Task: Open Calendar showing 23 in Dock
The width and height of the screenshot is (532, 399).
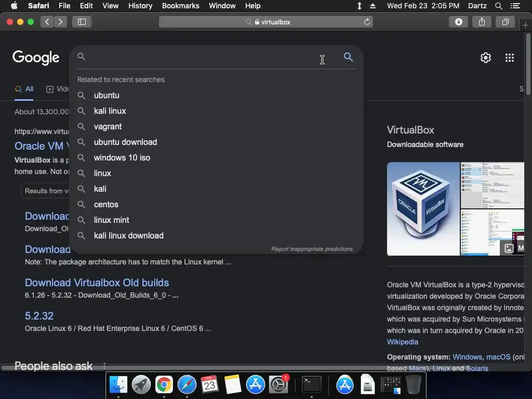Action: (209, 385)
